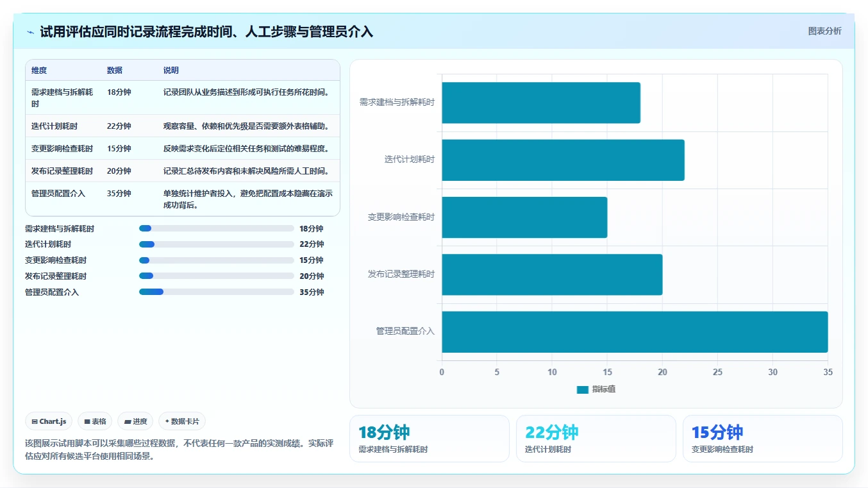The height and width of the screenshot is (488, 868).
Task: Select the 表格 chip
Action: pos(95,421)
